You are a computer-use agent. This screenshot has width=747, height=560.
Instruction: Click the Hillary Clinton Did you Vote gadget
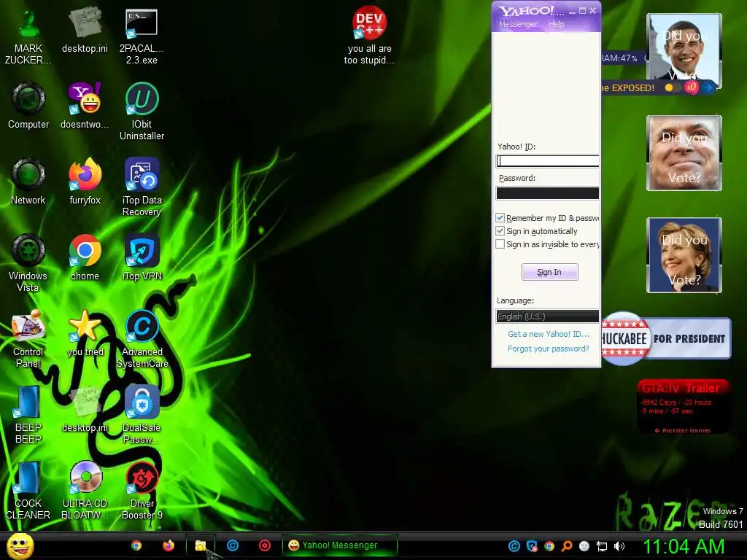pos(684,255)
